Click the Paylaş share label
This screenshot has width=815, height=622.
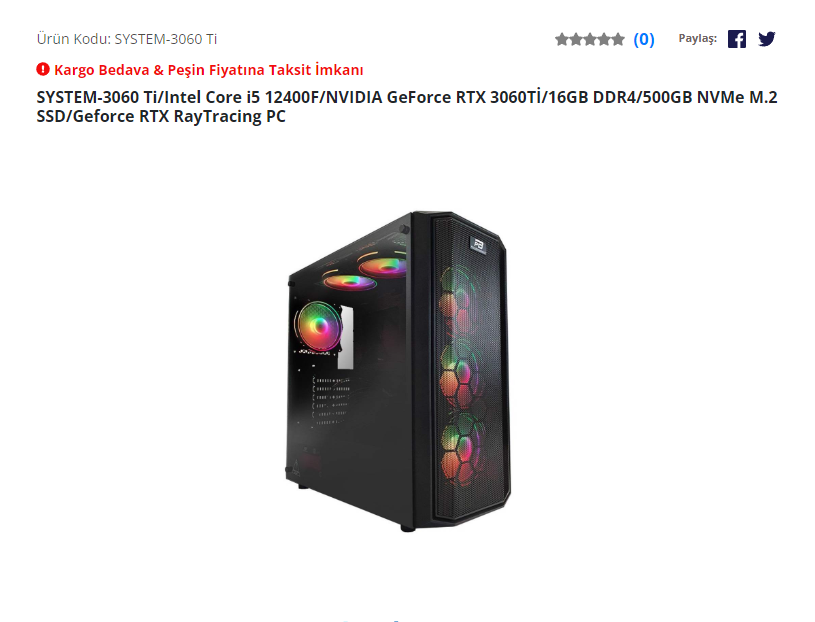click(x=698, y=38)
